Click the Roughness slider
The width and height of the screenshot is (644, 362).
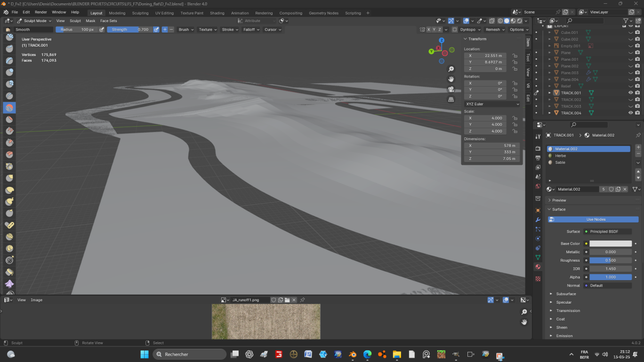pyautogui.click(x=611, y=260)
